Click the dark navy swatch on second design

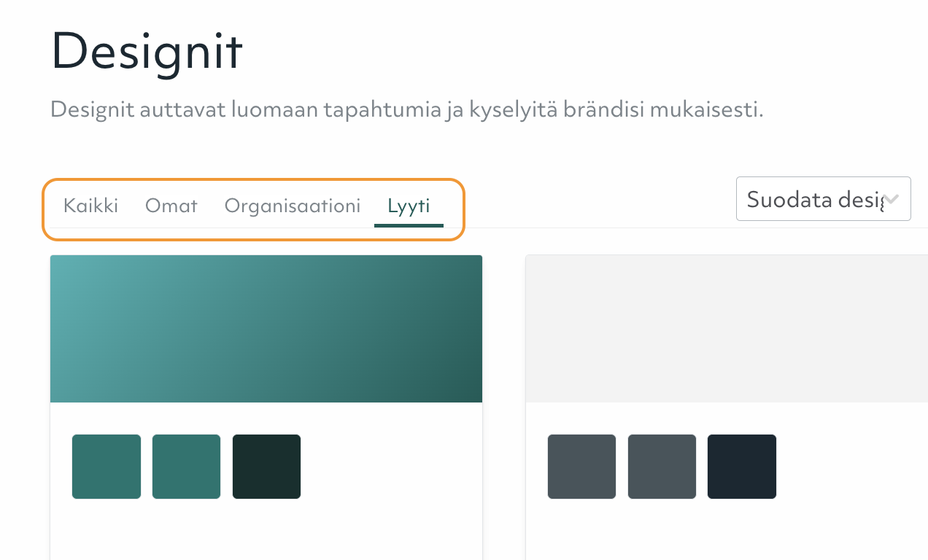pyautogui.click(x=742, y=466)
